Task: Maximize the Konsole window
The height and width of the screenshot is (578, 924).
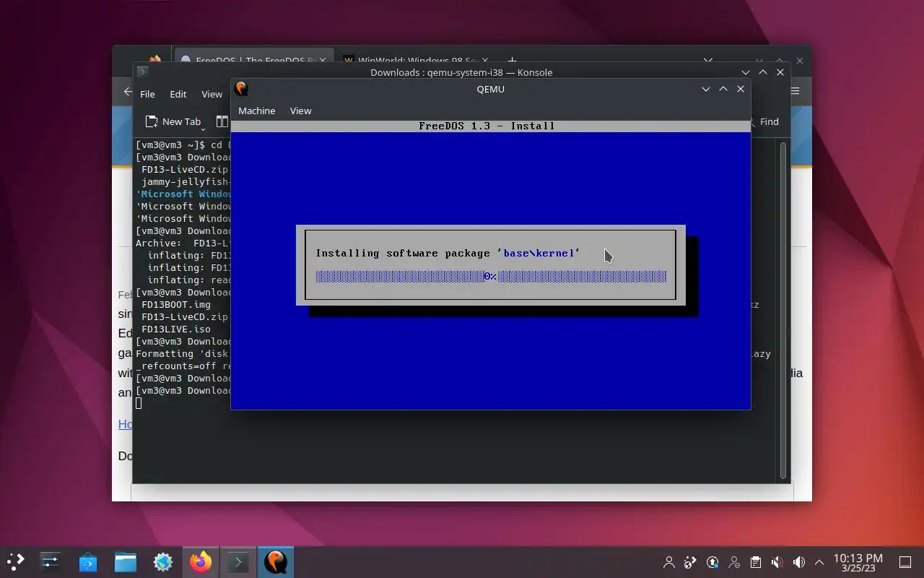Action: (x=763, y=72)
